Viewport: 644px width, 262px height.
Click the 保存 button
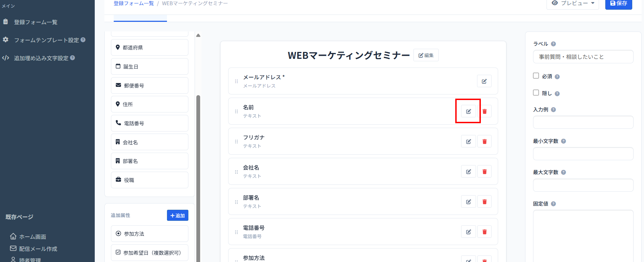pos(618,3)
